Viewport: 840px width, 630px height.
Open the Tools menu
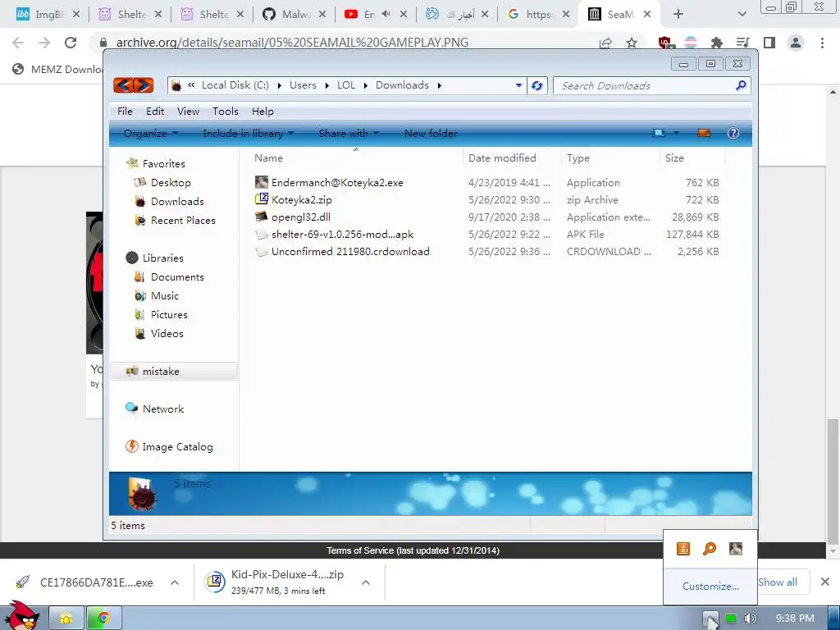(x=225, y=112)
